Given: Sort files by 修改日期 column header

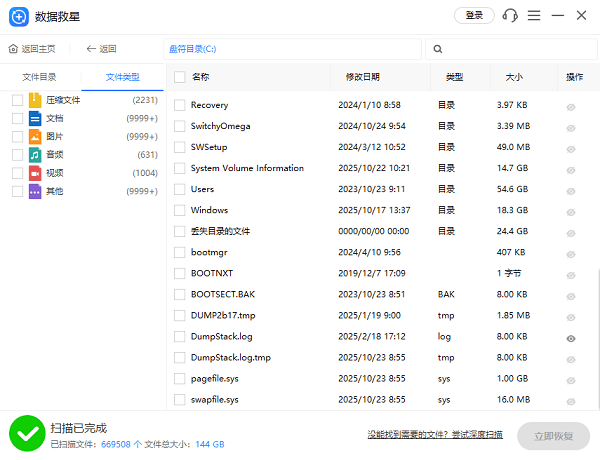Looking at the screenshot, I should [x=362, y=77].
